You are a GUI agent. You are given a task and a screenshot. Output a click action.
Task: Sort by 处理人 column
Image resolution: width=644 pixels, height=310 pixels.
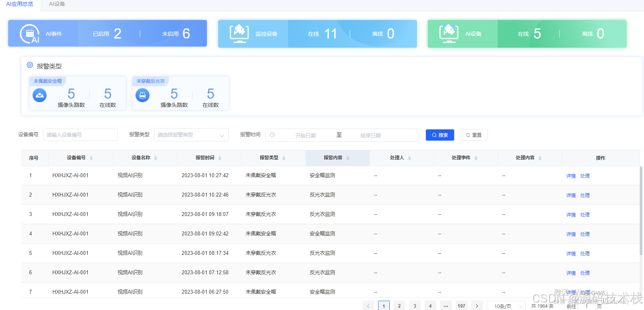point(410,158)
